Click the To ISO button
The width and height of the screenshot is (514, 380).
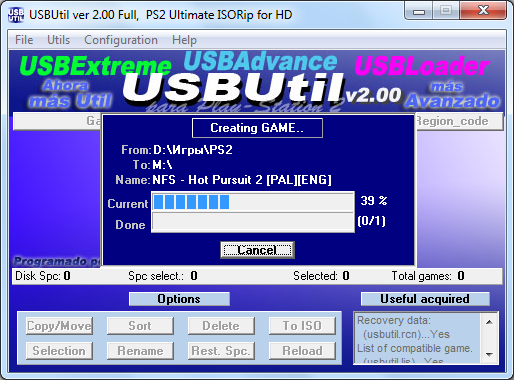pyautogui.click(x=302, y=326)
